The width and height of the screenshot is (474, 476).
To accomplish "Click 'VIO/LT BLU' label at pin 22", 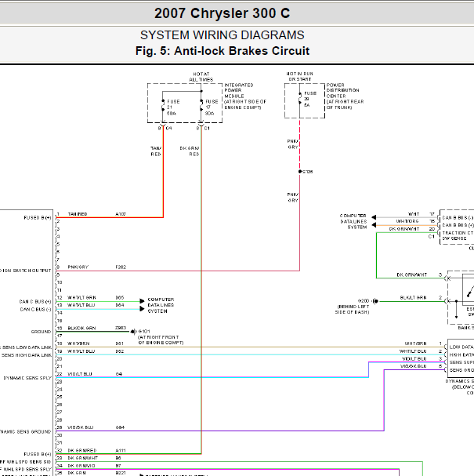I will pyautogui.click(x=80, y=374).
